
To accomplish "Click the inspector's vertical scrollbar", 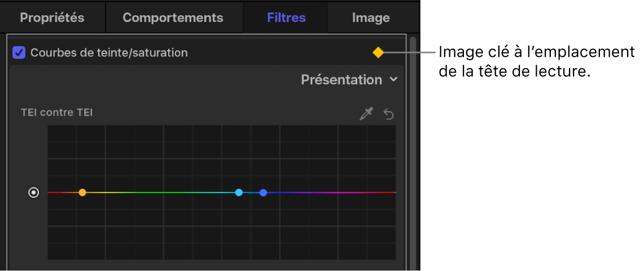I will (x=413, y=152).
